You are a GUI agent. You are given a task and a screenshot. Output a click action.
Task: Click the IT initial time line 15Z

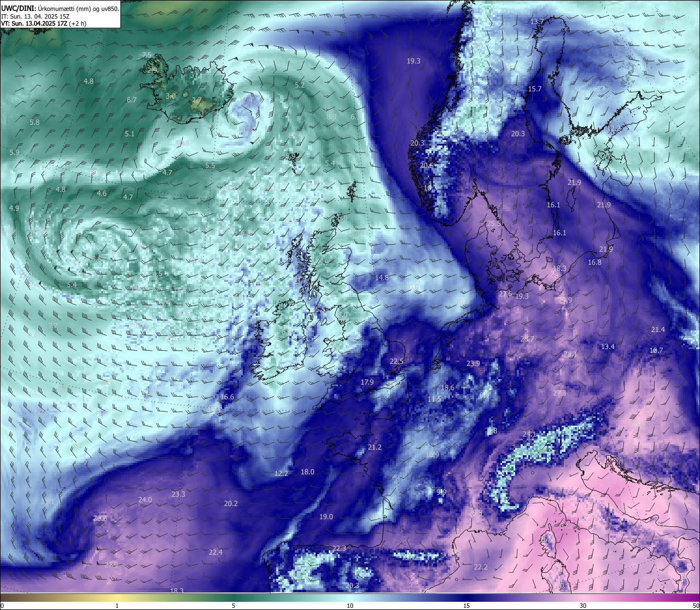pyautogui.click(x=36, y=16)
